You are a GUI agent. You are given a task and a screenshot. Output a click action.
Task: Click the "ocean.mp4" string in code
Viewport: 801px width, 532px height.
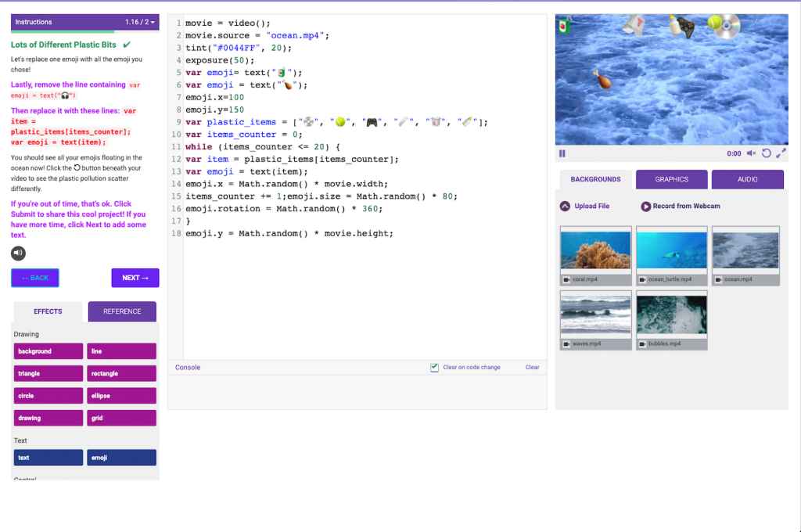click(x=295, y=35)
